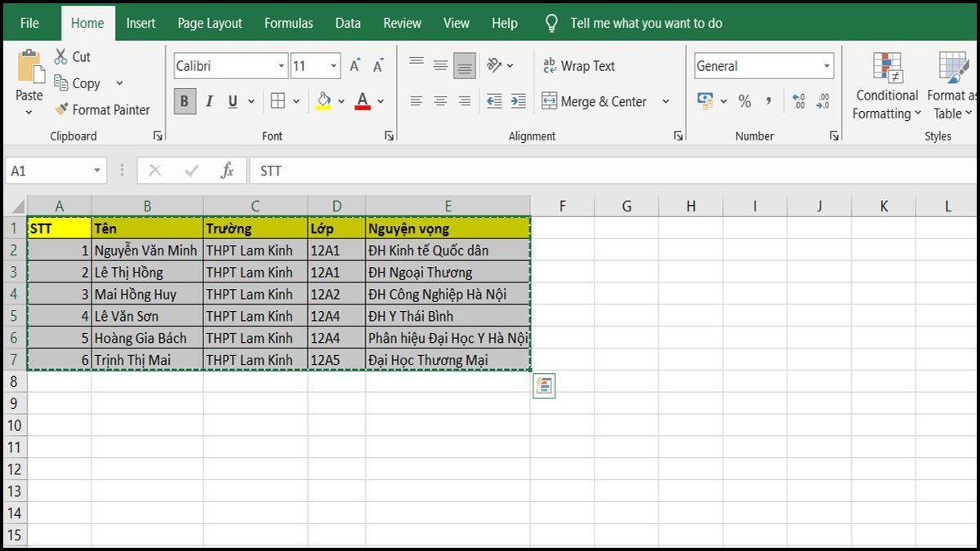980x551 pixels.
Task: Click Format as Table button
Action: tap(953, 86)
